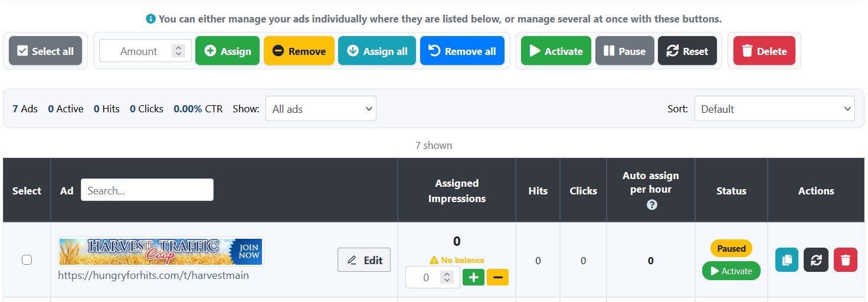Click the blue Remove all button
This screenshot has width=868, height=302.
click(462, 51)
